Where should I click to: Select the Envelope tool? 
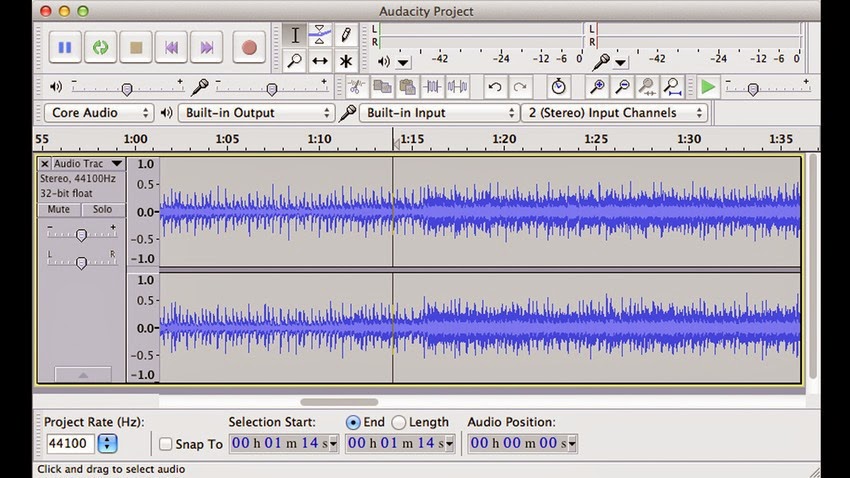click(x=320, y=35)
